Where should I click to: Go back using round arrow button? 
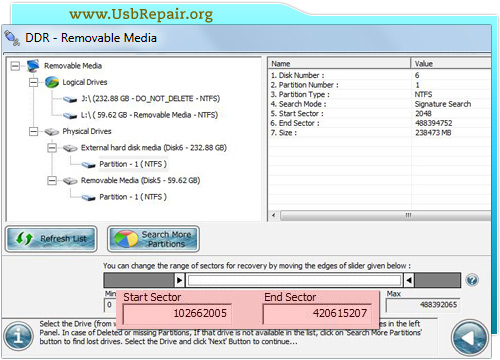(470, 338)
